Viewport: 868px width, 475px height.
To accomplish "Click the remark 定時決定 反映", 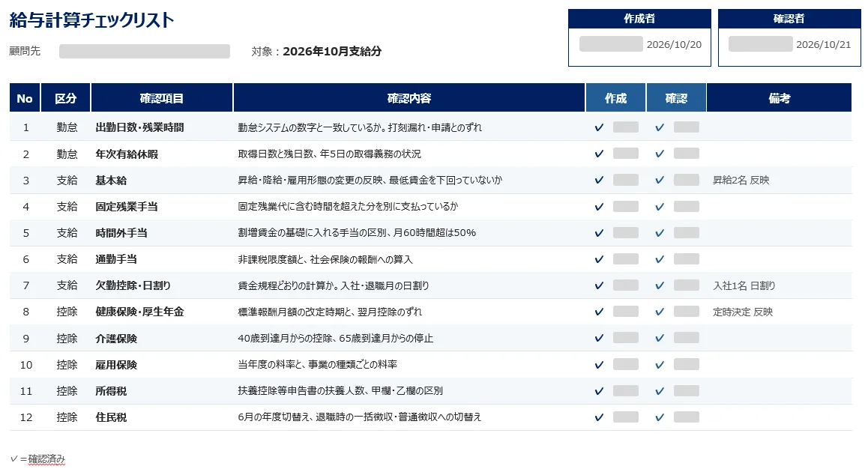I will [743, 312].
